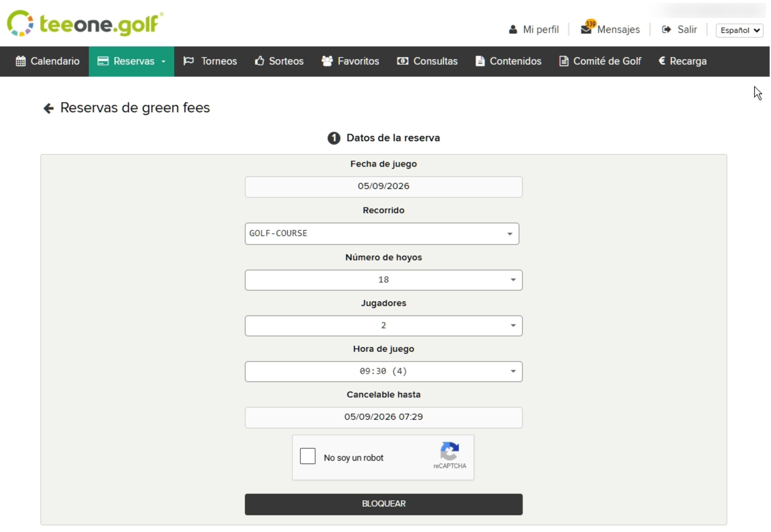771x532 pixels.
Task: Click the Número de hoyos label
Action: (x=384, y=258)
